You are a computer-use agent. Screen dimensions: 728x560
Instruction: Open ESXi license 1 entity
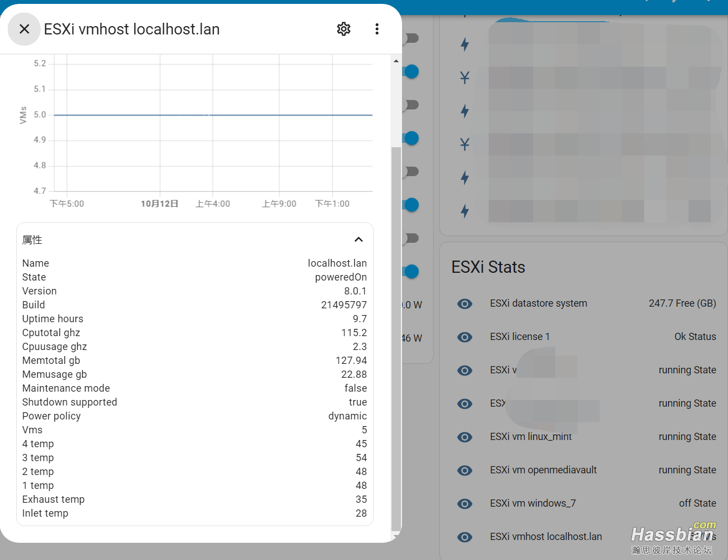(520, 337)
